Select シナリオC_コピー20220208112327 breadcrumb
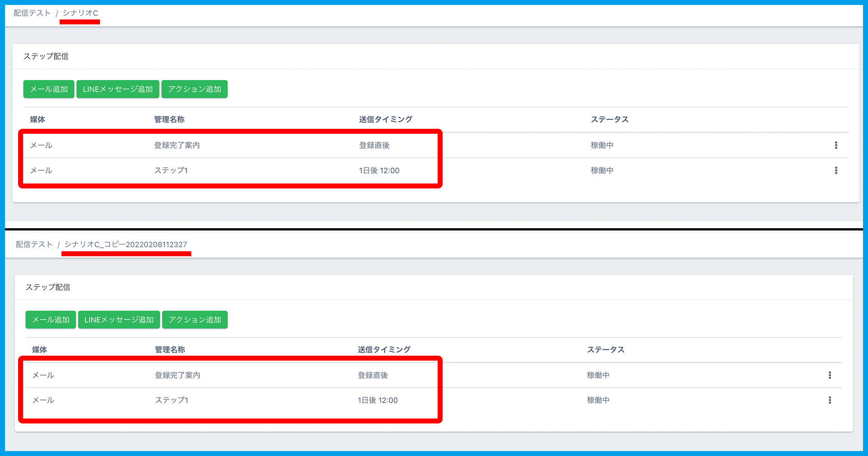 pos(126,244)
